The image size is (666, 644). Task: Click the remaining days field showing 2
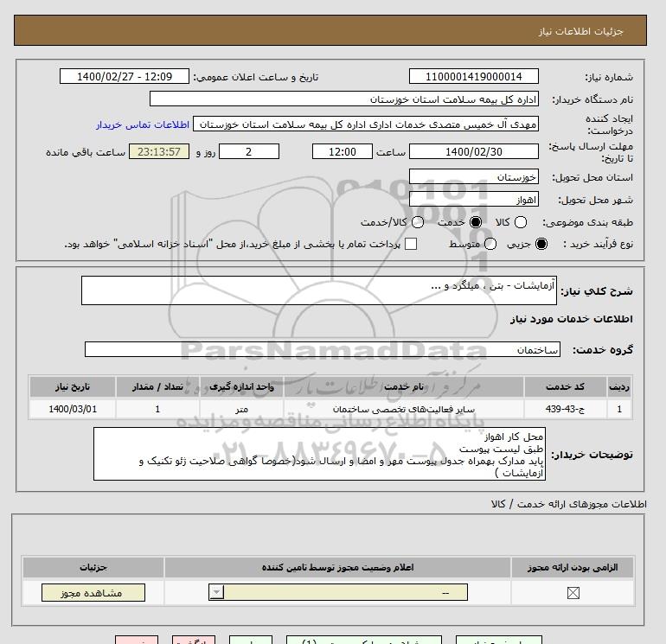click(249, 151)
